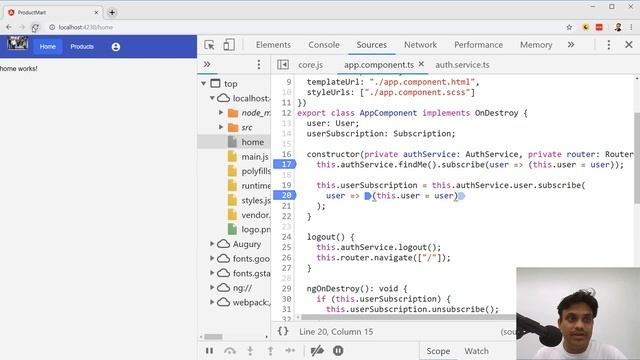Step over next function call icon

click(x=230, y=351)
